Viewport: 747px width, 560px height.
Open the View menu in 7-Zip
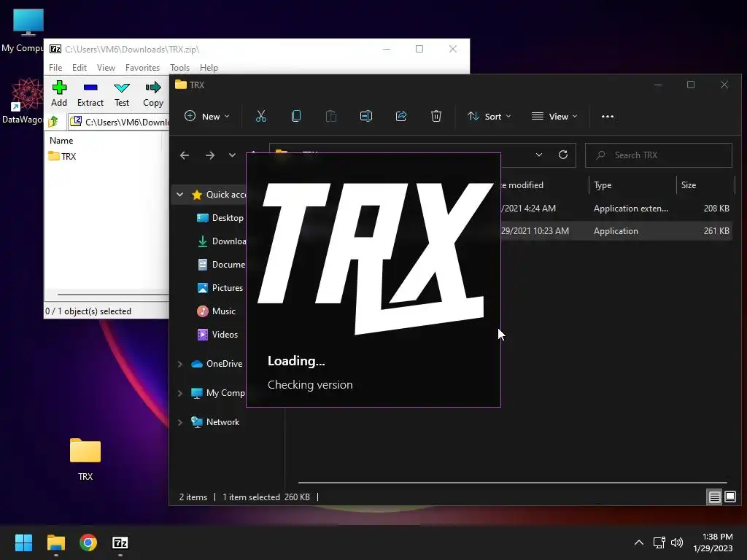106,68
